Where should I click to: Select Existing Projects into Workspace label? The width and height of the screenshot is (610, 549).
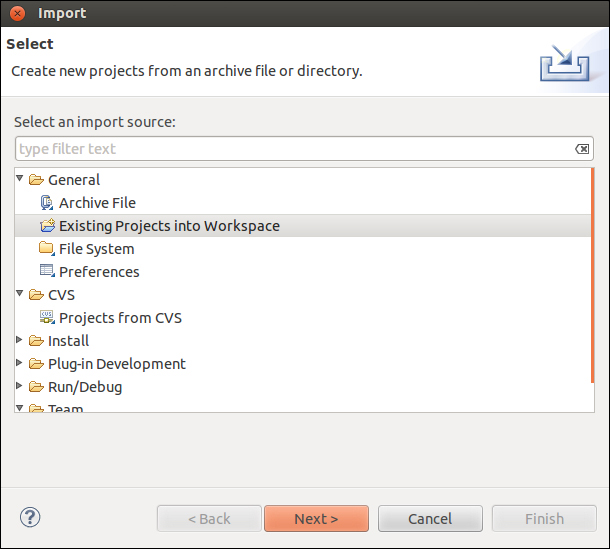pyautogui.click(x=169, y=226)
